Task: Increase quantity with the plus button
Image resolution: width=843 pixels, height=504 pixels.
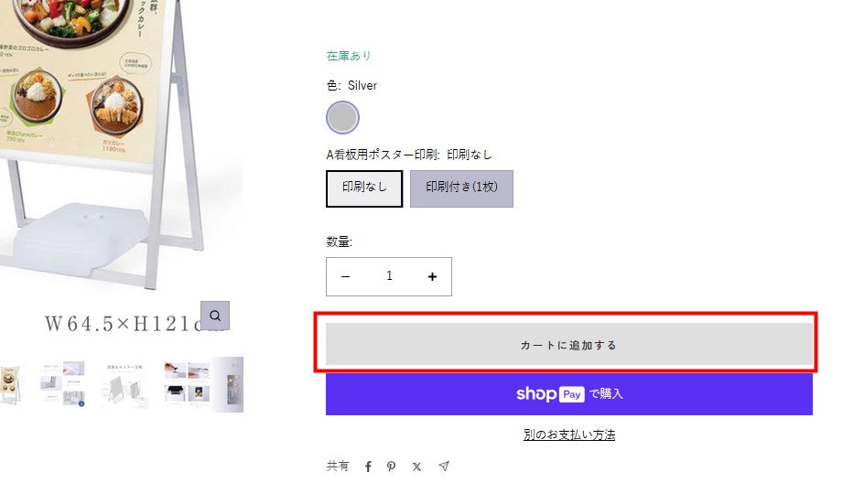Action: click(432, 277)
